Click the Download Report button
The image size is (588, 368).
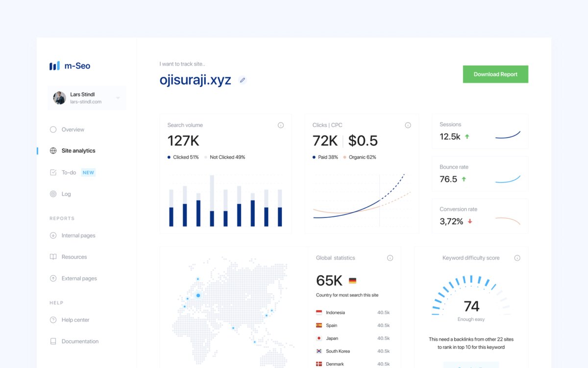495,74
